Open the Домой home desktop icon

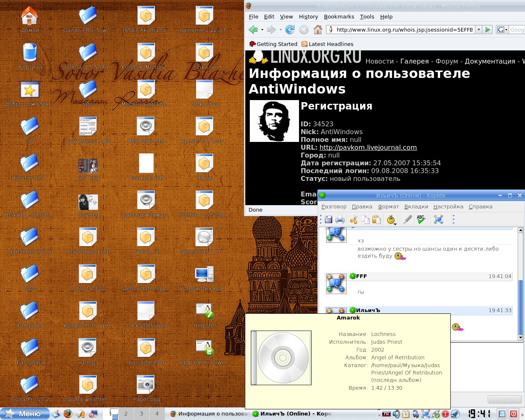pyautogui.click(x=30, y=19)
